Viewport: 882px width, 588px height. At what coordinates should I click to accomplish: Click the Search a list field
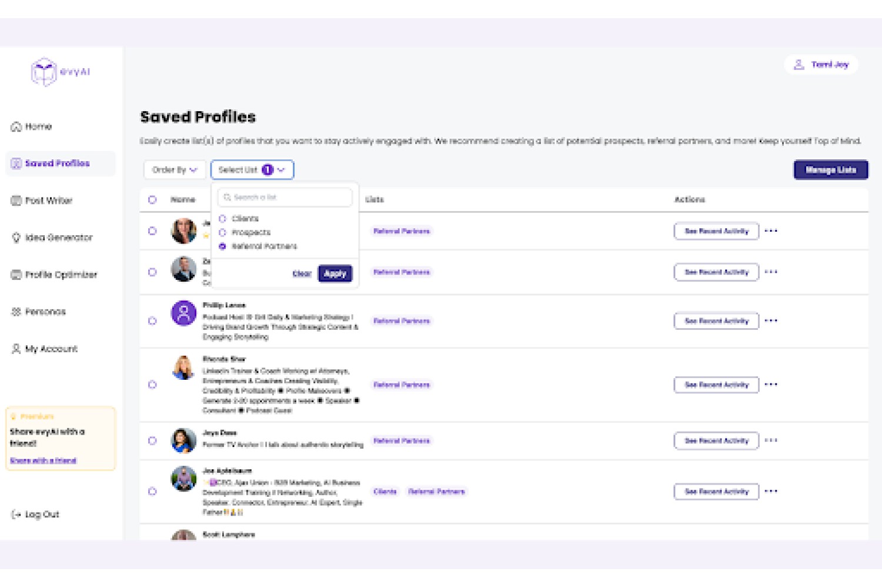[285, 198]
